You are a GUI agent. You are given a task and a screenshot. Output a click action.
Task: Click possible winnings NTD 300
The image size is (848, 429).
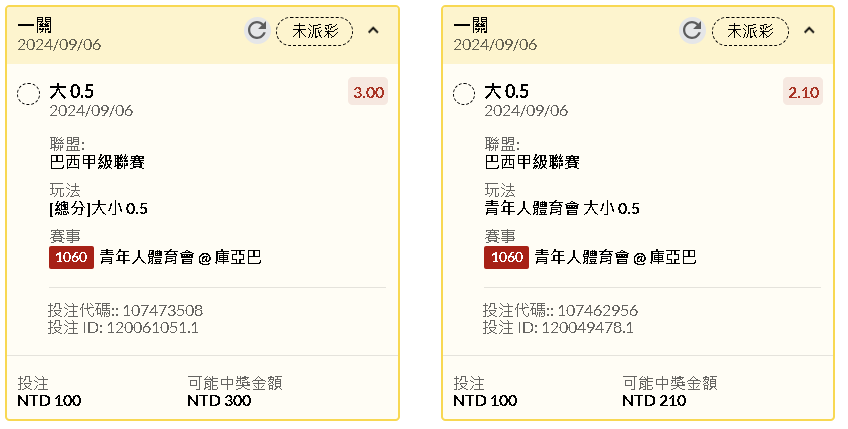(x=219, y=400)
